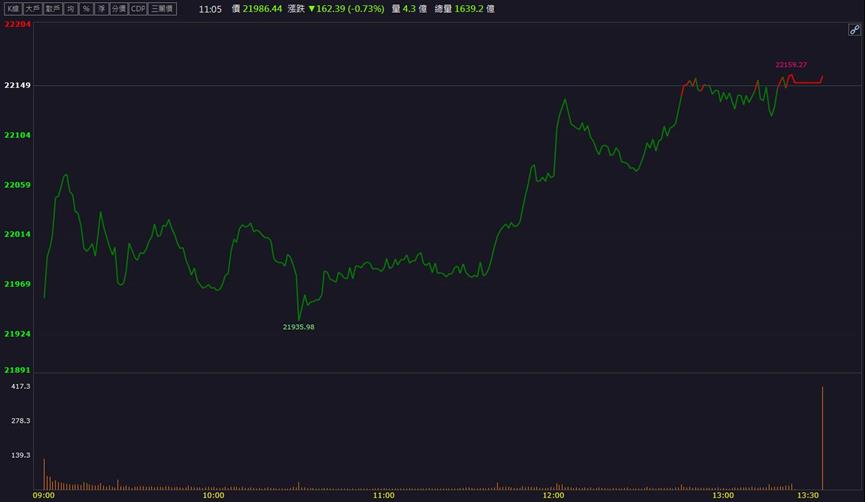Viewport: 865px width, 502px height.
Task: Click the 22059 axis label
Action: click(18, 184)
